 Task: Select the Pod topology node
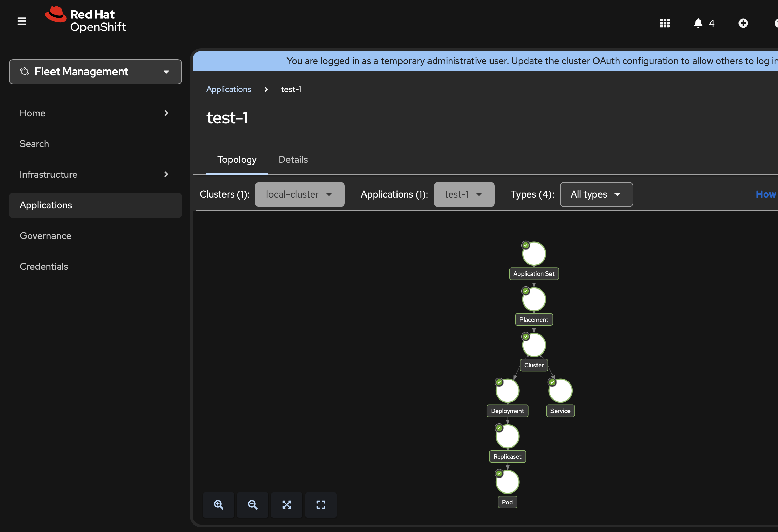507,482
